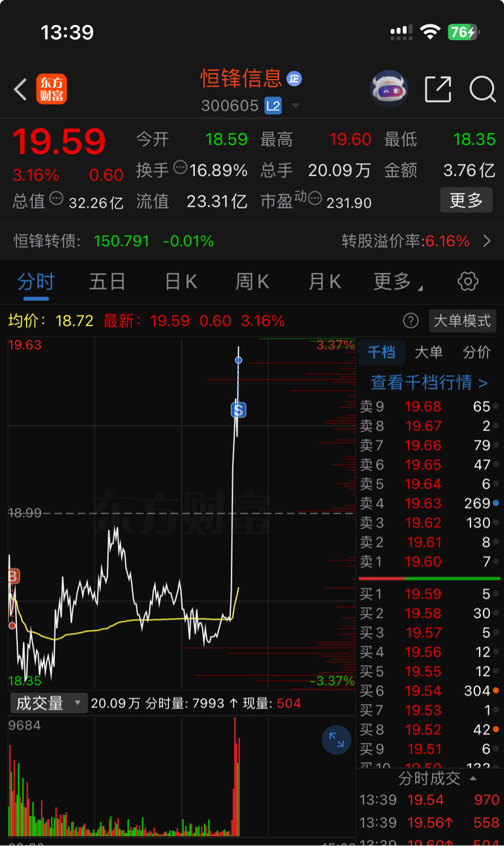504x846 pixels.
Task: Tap the B buy marker on chart
Action: click(x=12, y=577)
